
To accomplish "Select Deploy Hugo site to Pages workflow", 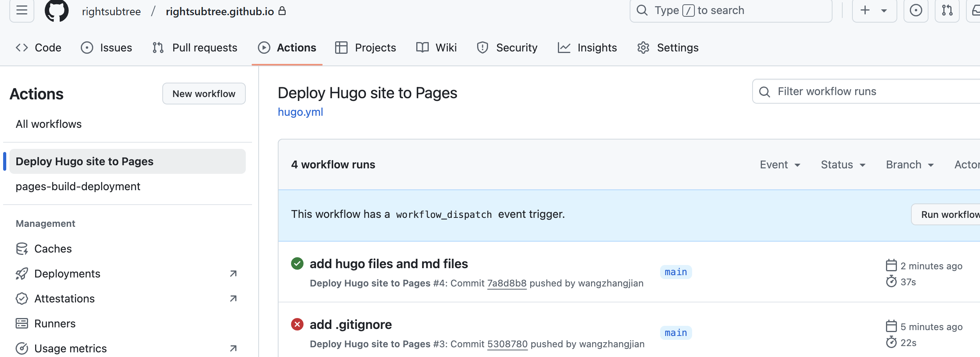I will pyautogui.click(x=128, y=161).
